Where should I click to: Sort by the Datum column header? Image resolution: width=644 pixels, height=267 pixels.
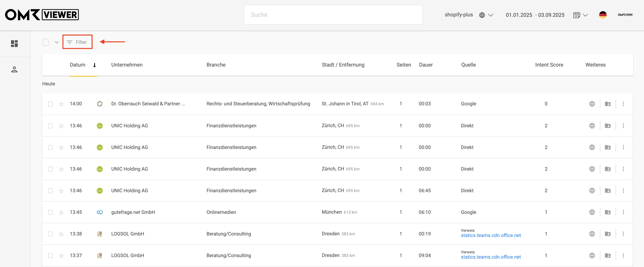coord(78,65)
